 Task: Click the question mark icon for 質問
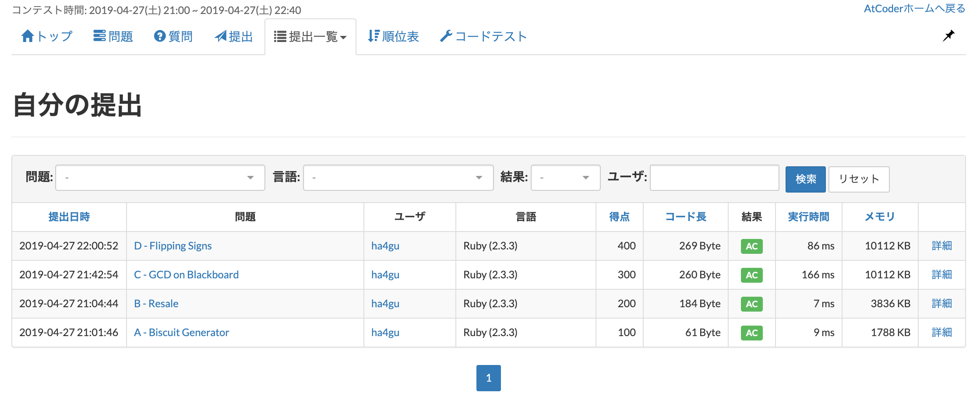click(159, 36)
